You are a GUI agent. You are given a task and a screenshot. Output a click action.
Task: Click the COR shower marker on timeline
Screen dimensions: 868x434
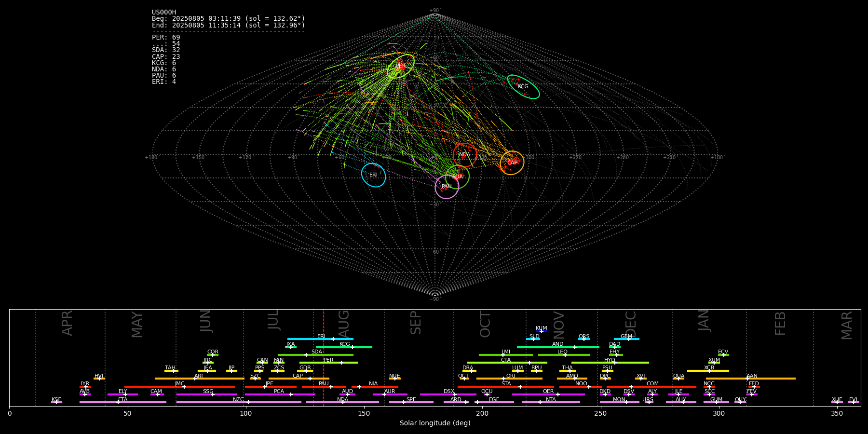213,355
